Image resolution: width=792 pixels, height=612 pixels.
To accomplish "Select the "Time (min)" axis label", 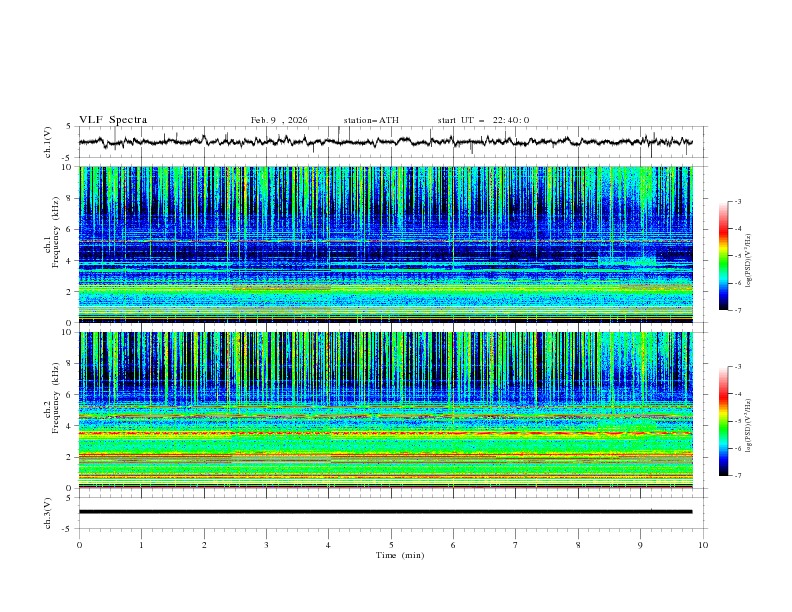I will point(400,555).
